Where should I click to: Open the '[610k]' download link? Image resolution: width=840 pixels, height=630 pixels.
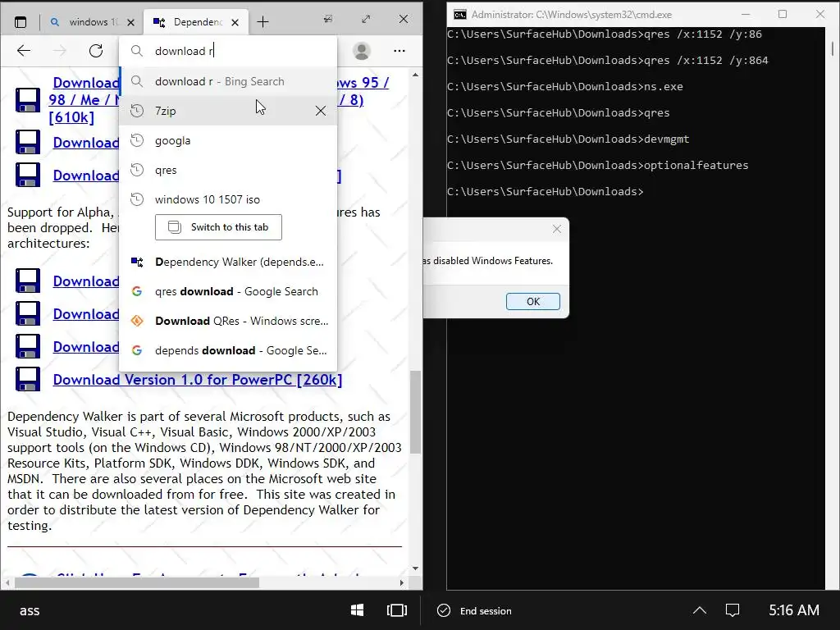[x=71, y=116]
